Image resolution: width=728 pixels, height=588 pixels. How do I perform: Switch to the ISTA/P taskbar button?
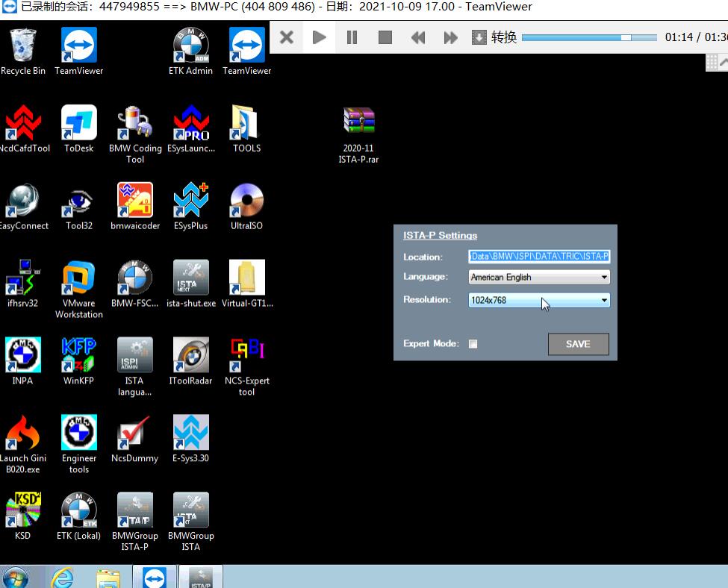(201, 577)
